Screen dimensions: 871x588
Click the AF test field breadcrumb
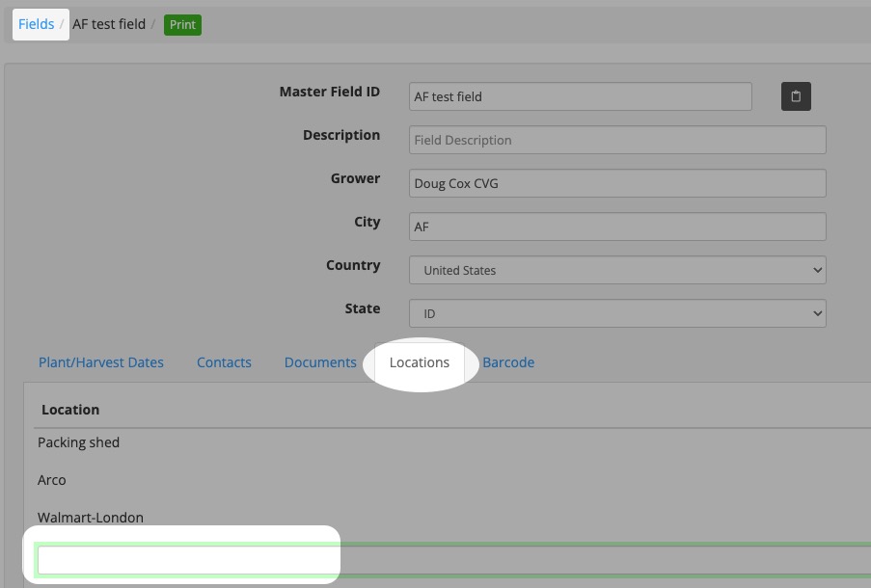coord(109,24)
